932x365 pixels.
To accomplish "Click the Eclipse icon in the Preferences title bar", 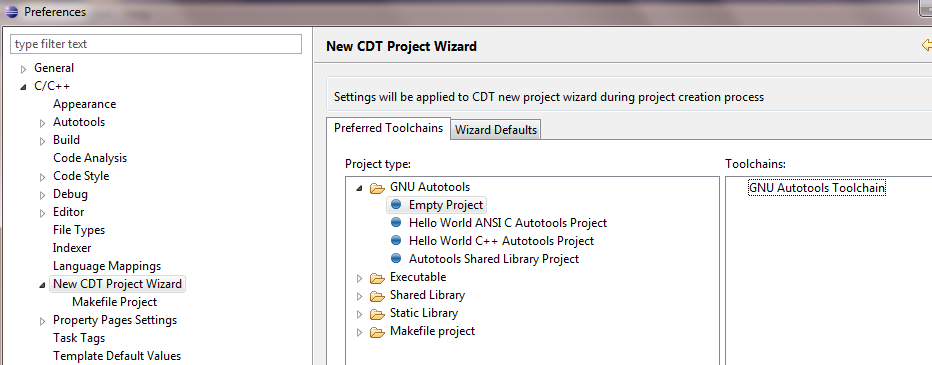I will pos(11,12).
